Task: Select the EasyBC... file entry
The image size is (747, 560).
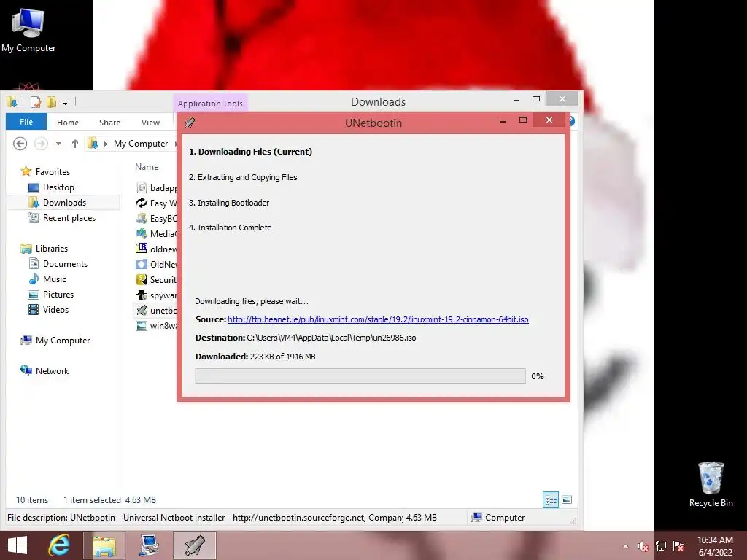Action: click(156, 218)
